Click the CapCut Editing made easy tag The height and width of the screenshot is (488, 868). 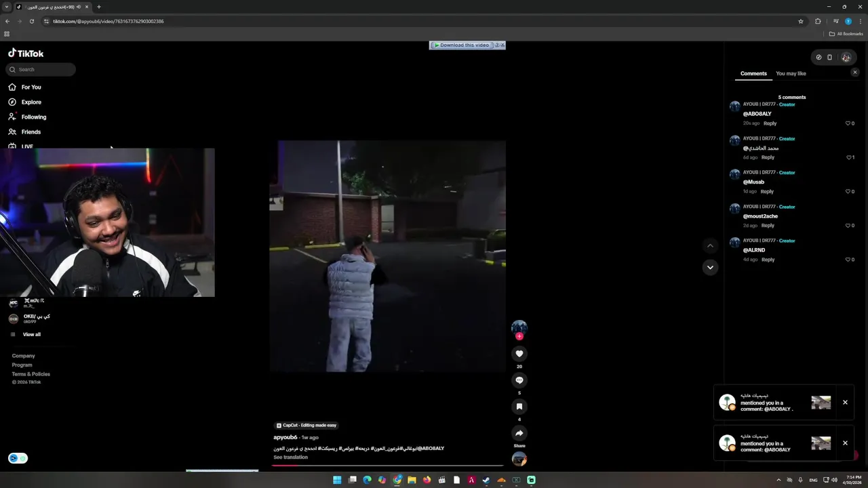point(306,425)
